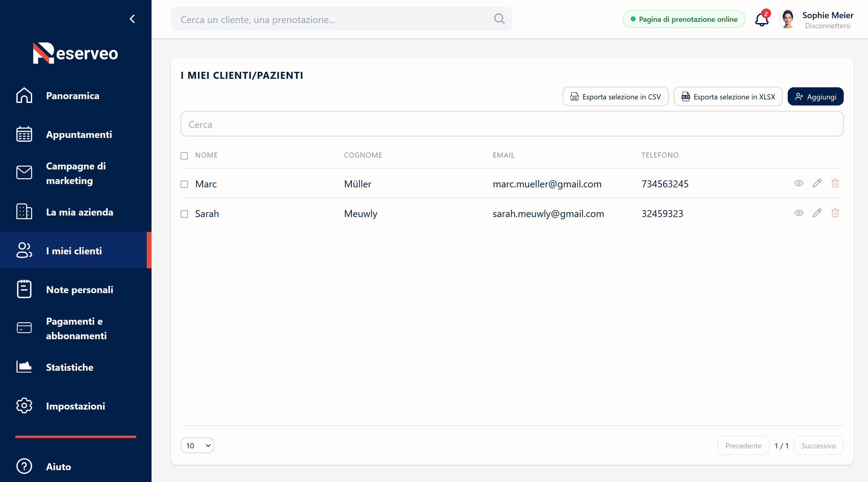The image size is (868, 482).
Task: Click the Disconnettersi link
Action: tap(828, 26)
